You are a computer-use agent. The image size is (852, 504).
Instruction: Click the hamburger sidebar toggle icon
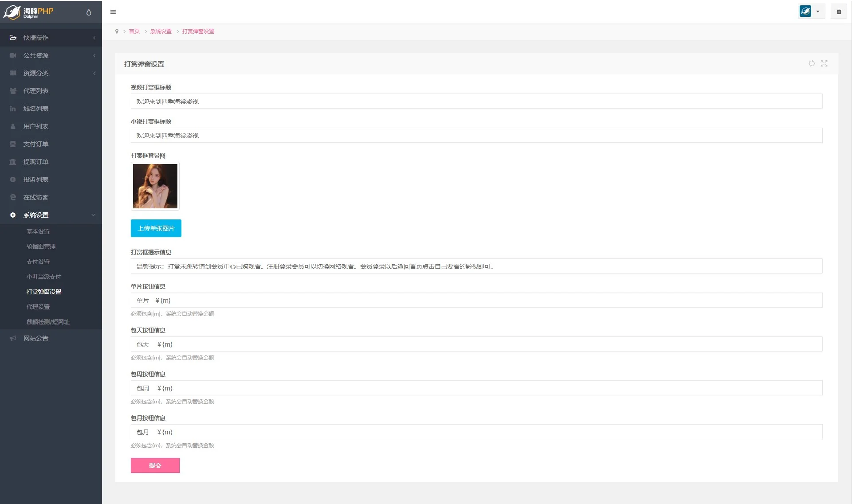(113, 12)
